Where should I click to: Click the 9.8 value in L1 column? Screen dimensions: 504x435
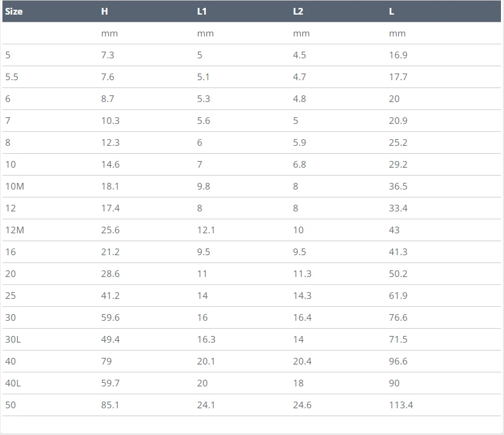(x=203, y=187)
